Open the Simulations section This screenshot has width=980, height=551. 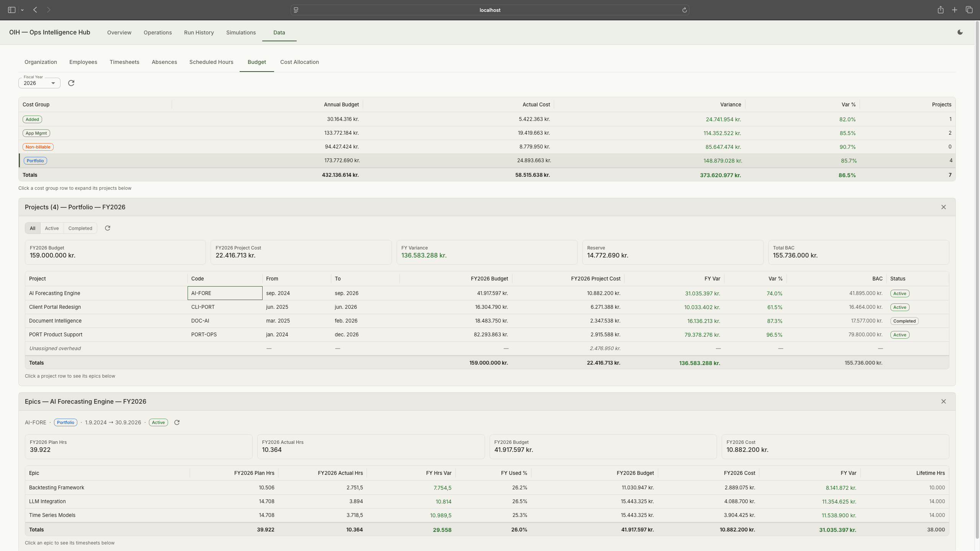pyautogui.click(x=240, y=33)
